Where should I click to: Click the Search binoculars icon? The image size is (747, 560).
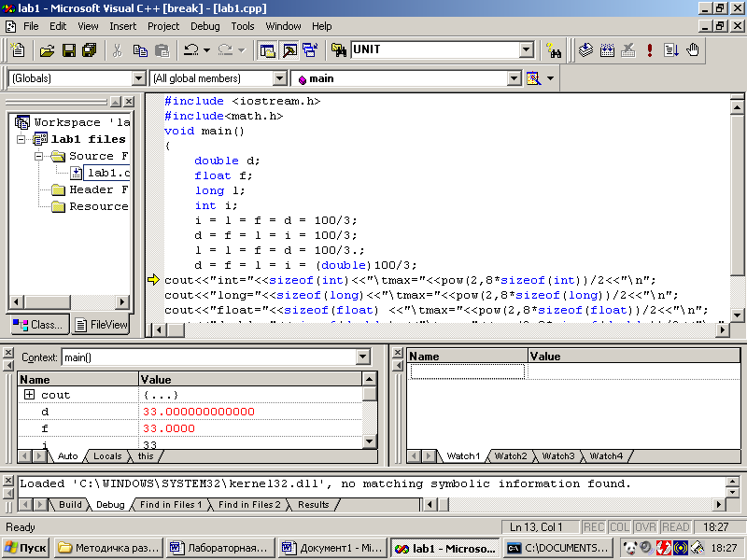pos(554,49)
